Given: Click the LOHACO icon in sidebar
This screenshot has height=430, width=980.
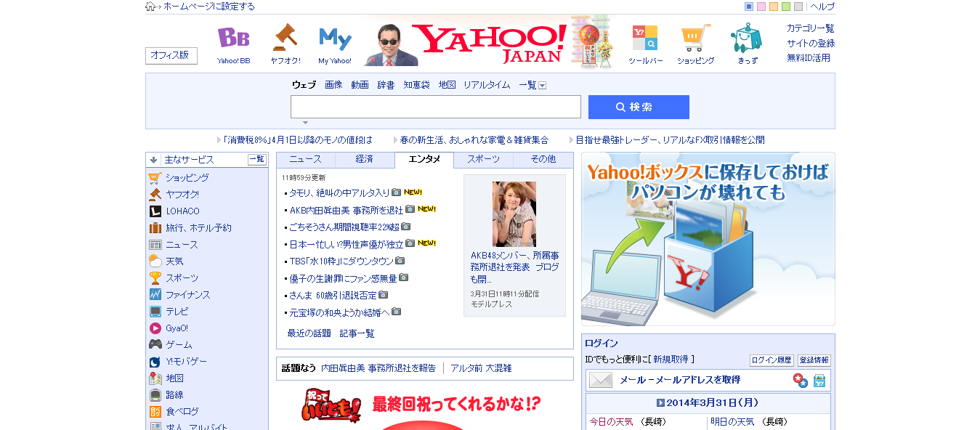Looking at the screenshot, I should click(x=155, y=211).
